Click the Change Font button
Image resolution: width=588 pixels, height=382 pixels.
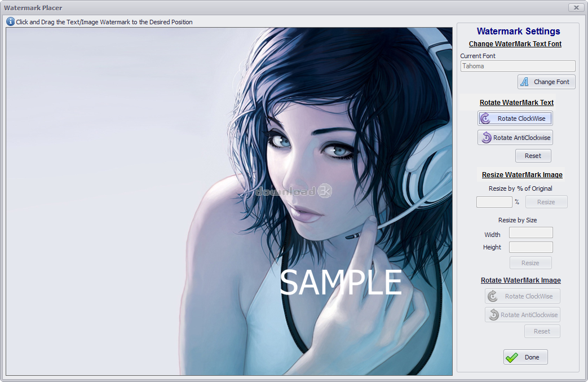coord(546,82)
